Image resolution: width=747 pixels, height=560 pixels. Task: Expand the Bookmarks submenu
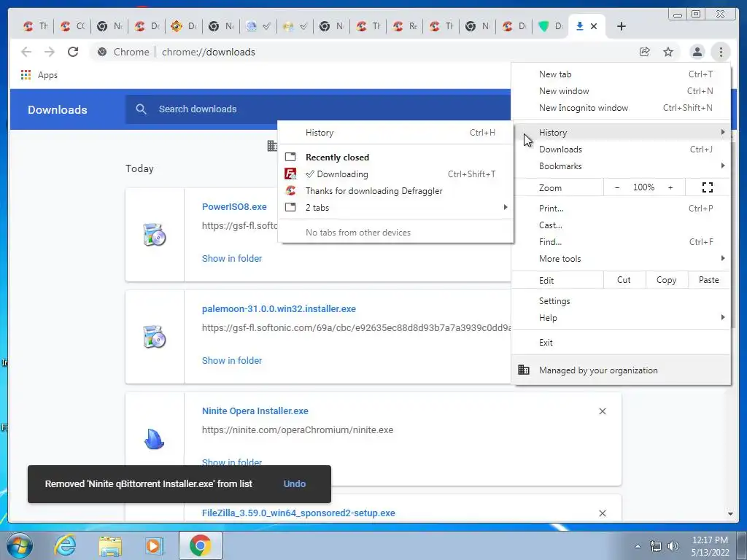coord(621,166)
